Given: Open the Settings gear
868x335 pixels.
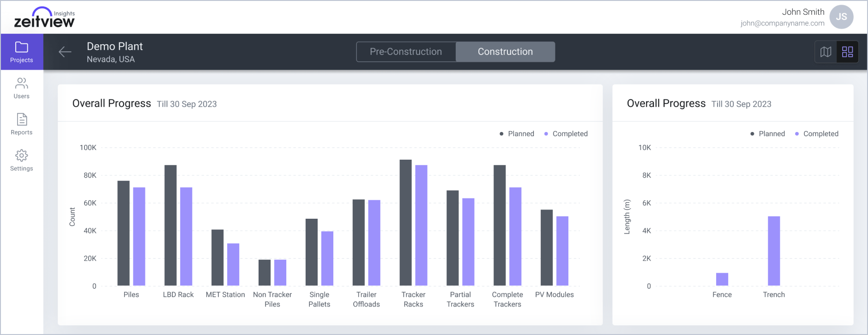Looking at the screenshot, I should [22, 161].
